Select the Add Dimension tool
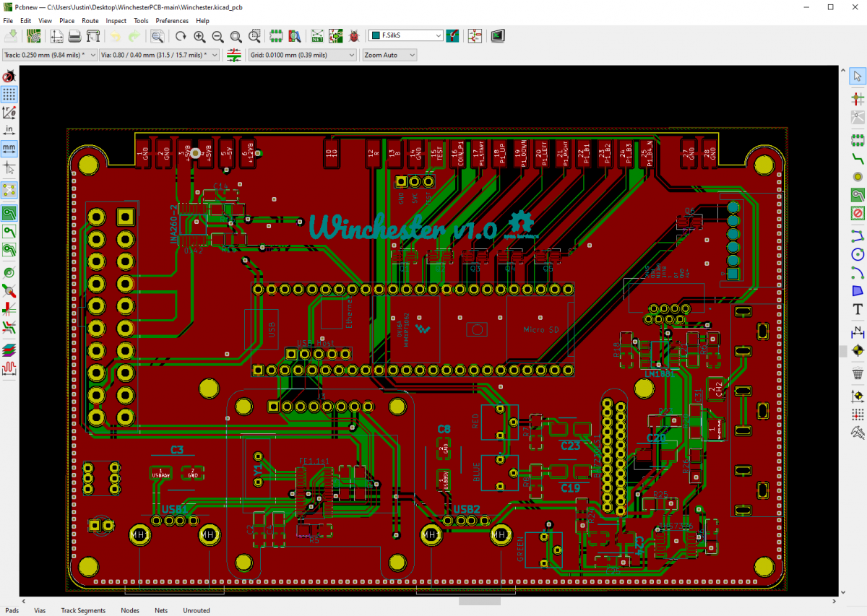Image resolution: width=867 pixels, height=616 pixels. pyautogui.click(x=858, y=332)
